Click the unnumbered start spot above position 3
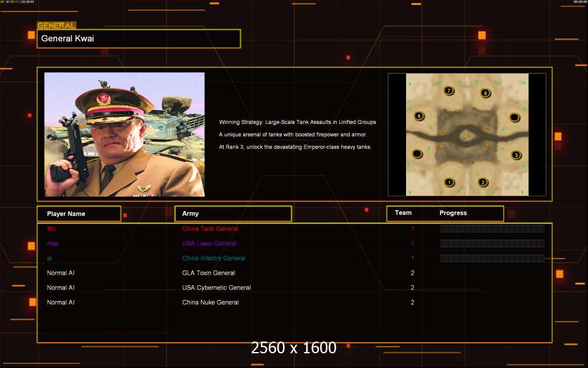This screenshot has height=368, width=588. (x=514, y=118)
